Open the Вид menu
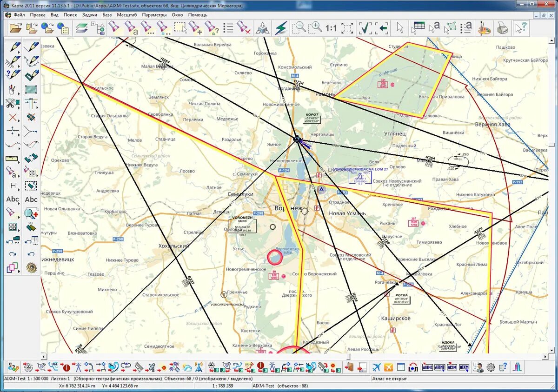 (54, 15)
